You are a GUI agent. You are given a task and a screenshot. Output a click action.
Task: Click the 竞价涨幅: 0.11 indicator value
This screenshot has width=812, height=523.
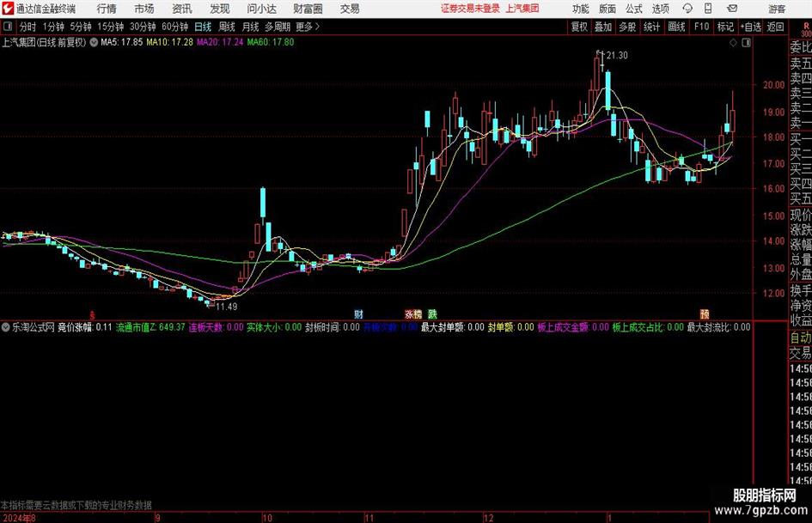point(84,327)
